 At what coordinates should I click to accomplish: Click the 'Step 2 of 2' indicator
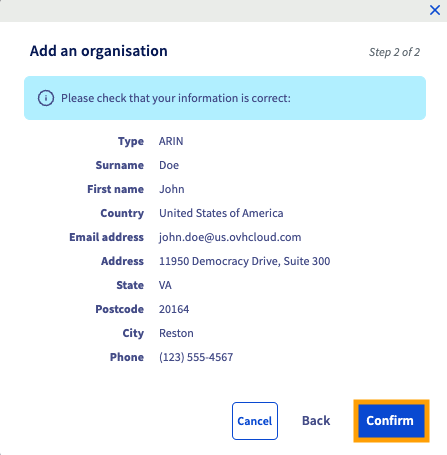pyautogui.click(x=394, y=52)
